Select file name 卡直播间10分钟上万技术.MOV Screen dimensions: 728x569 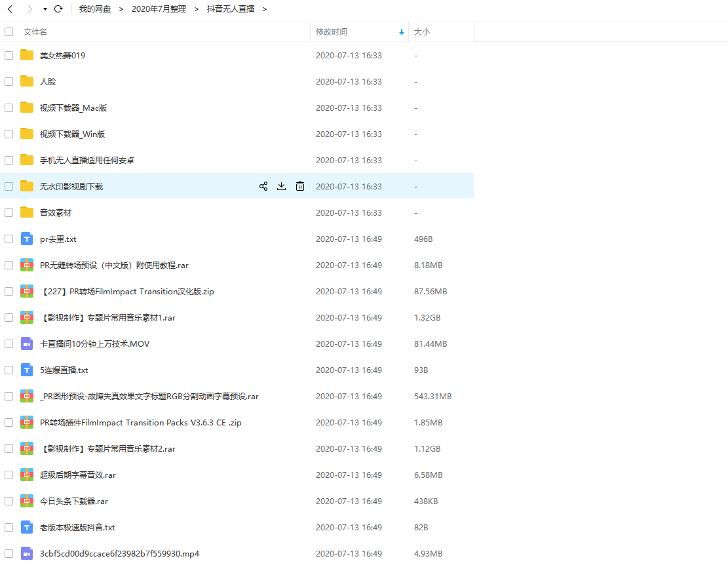(x=95, y=343)
